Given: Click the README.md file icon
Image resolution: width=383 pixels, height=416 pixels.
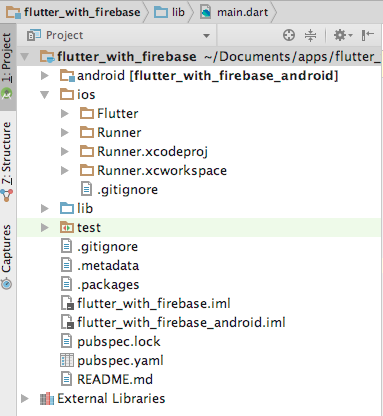Looking at the screenshot, I should click(x=66, y=379).
